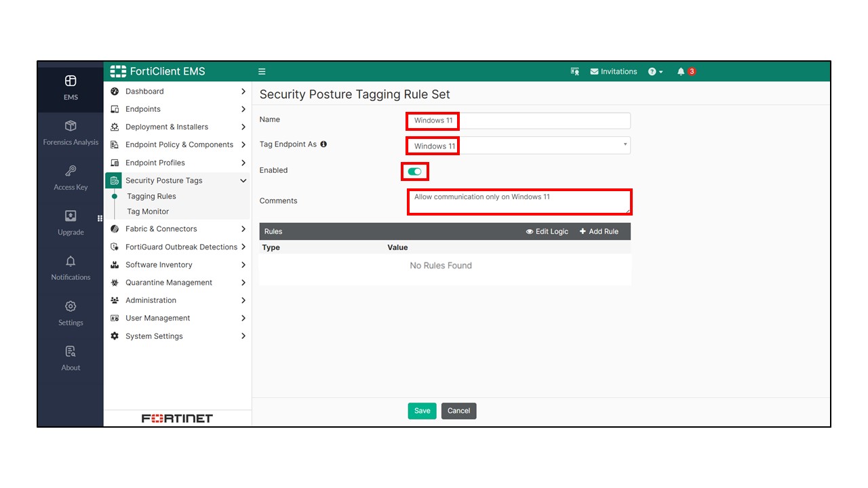
Task: Click the Name input field
Action: pos(519,121)
